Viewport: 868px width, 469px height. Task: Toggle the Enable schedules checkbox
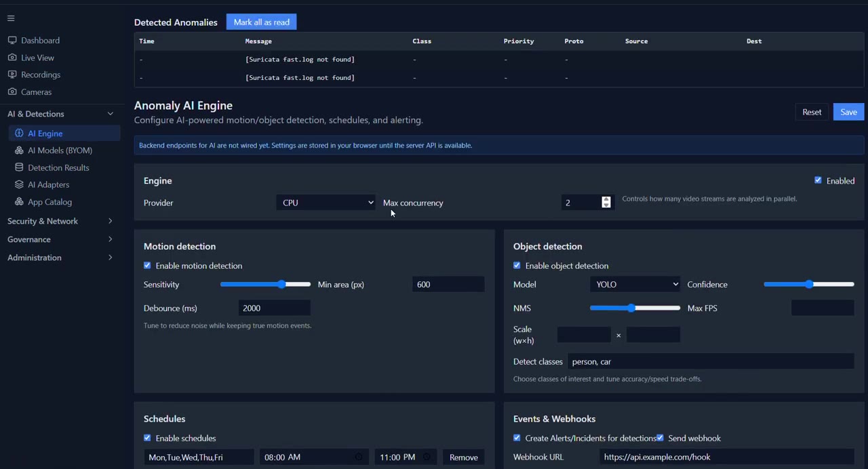147,438
